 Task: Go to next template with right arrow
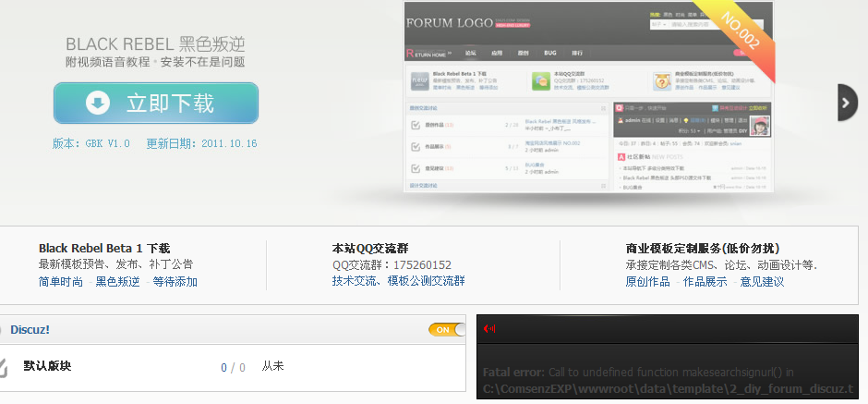click(847, 103)
